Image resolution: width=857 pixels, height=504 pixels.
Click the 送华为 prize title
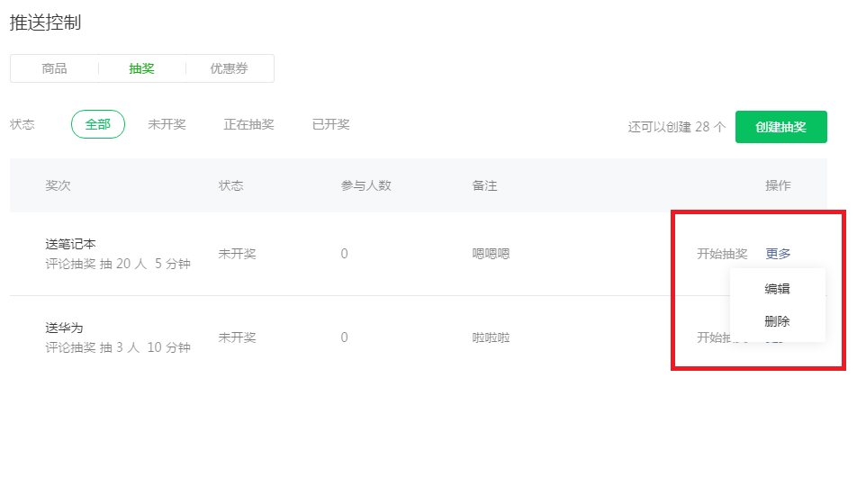(x=64, y=328)
